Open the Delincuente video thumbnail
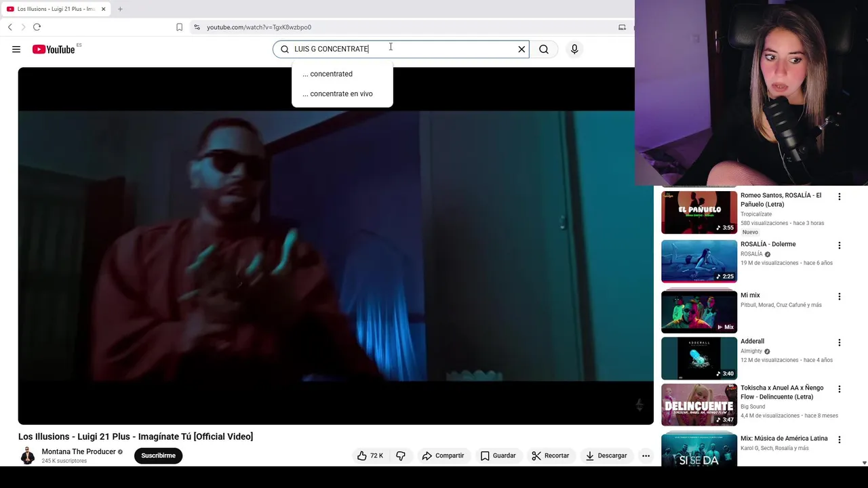This screenshot has width=868, height=488. 699,405
